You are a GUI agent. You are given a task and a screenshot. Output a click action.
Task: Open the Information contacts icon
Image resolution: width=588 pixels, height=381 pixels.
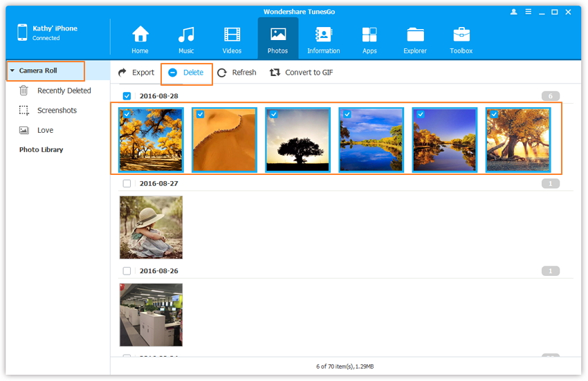323,35
